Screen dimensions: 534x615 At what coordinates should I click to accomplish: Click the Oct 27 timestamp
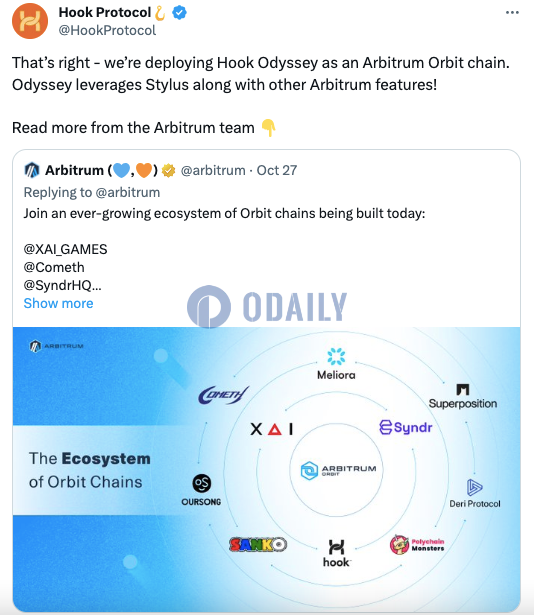pos(277,171)
